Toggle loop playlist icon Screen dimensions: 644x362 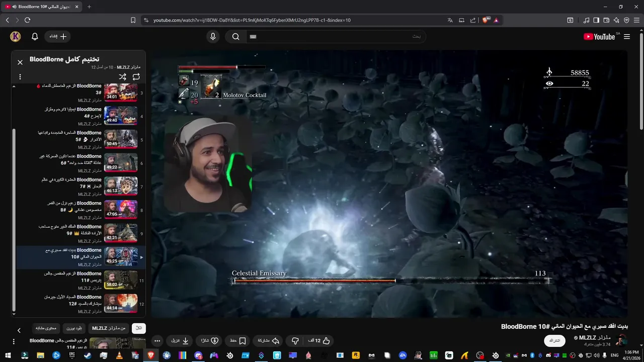click(x=136, y=77)
